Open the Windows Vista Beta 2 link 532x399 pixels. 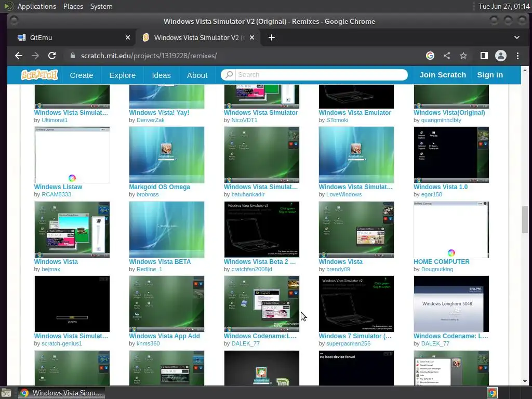point(260,262)
